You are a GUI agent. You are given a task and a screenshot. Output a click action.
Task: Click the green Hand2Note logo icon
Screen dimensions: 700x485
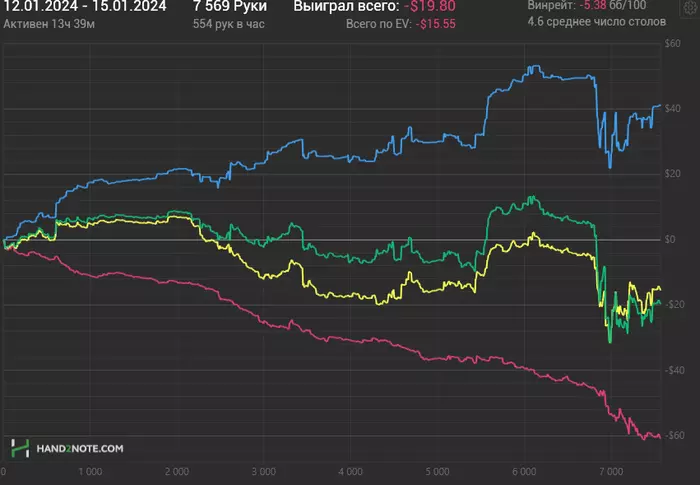tap(20, 448)
